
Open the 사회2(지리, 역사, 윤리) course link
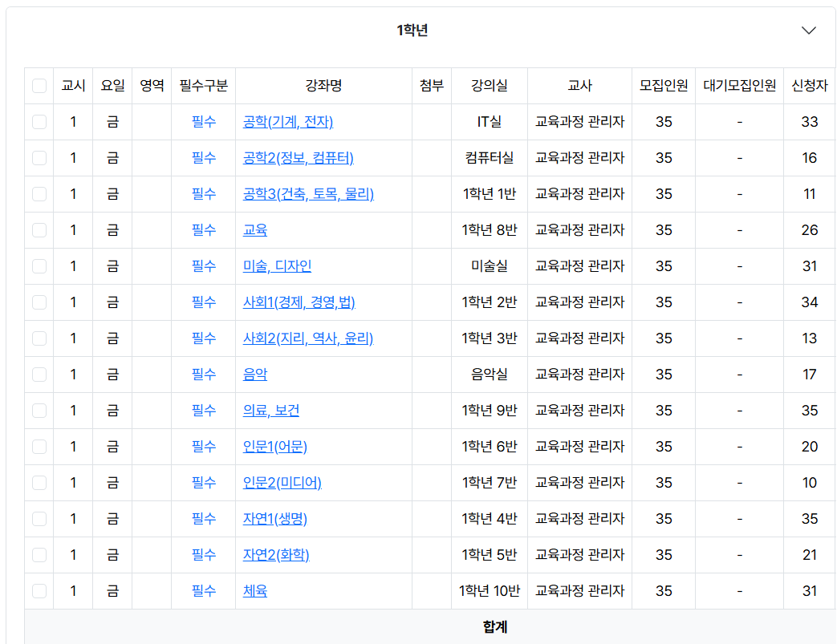pos(308,338)
